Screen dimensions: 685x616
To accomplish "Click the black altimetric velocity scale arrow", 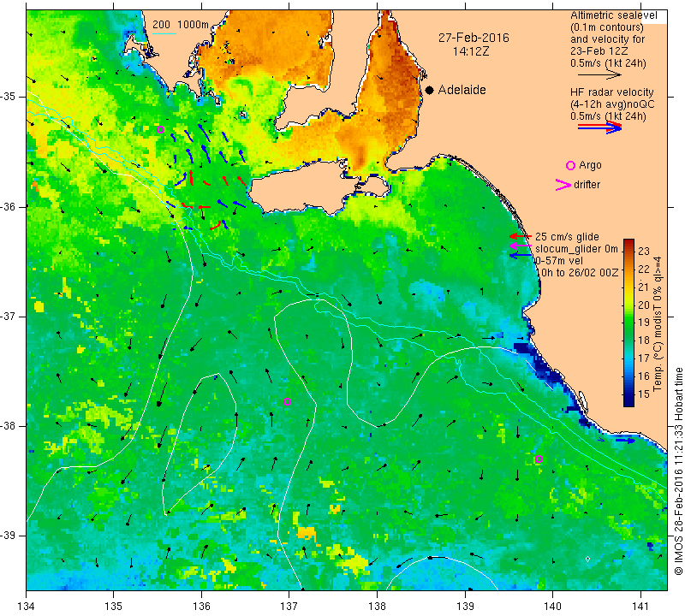I will (599, 74).
